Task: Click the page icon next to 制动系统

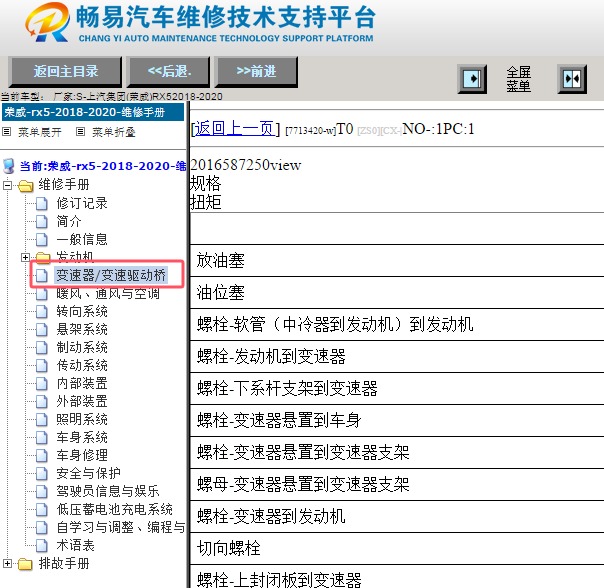Action: (x=42, y=348)
